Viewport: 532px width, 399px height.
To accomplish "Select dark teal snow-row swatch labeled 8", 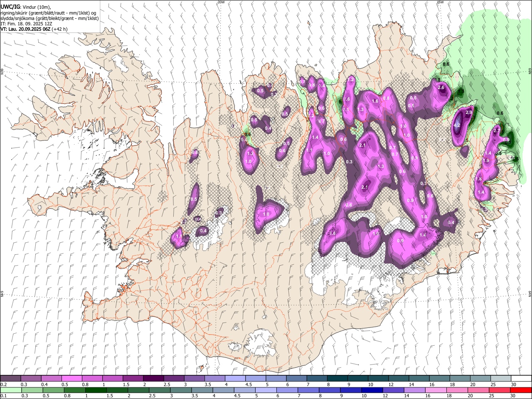I will 337,379.
